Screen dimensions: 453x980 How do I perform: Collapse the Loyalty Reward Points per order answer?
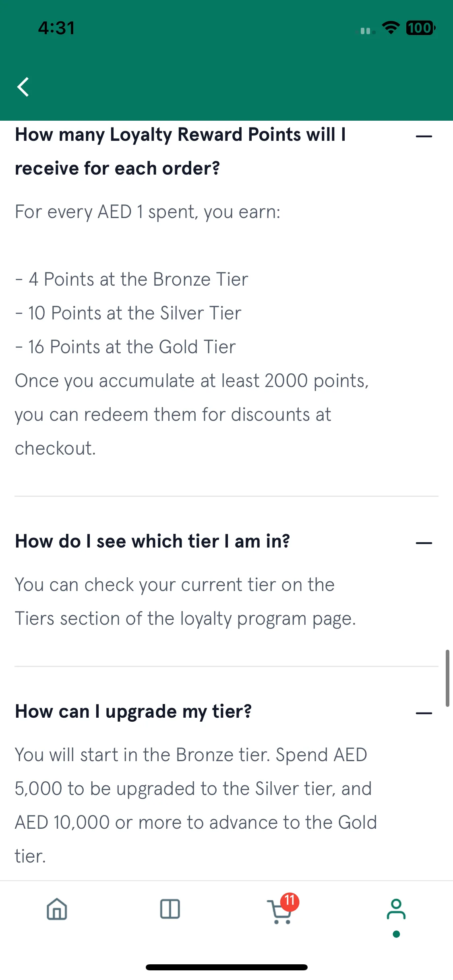(x=424, y=136)
